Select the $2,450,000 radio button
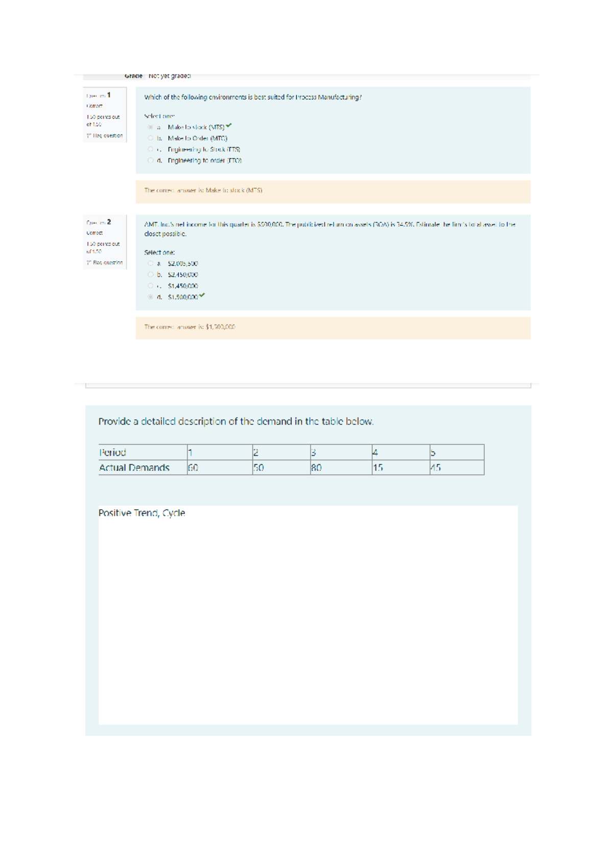The height and width of the screenshot is (868, 613). tap(150, 275)
